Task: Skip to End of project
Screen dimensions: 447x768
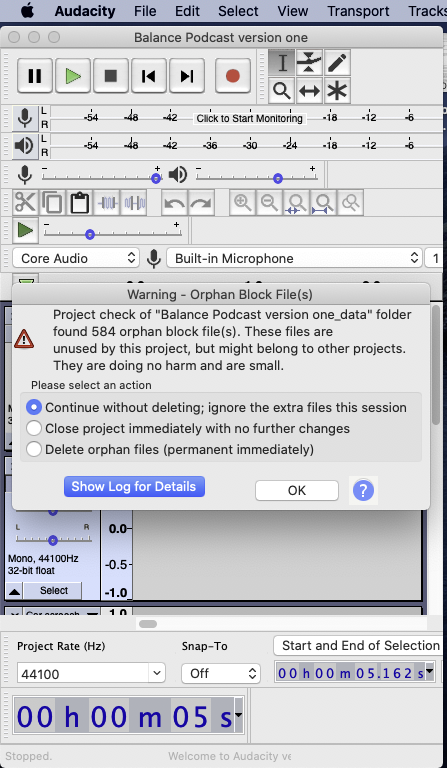Action: coord(187,76)
